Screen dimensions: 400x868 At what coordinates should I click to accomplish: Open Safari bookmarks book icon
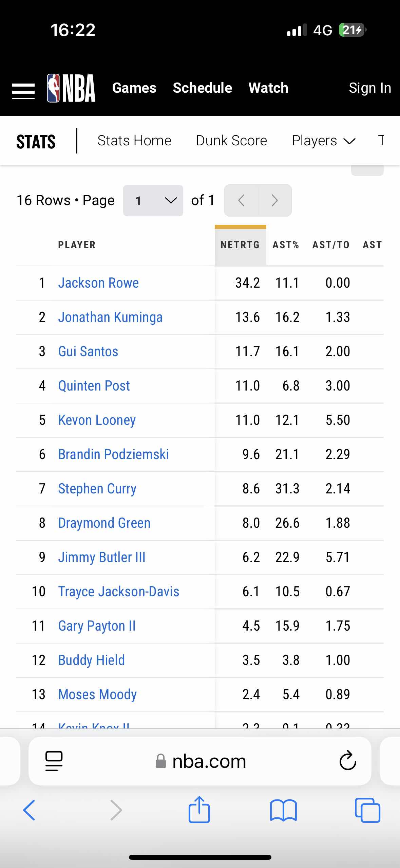(283, 810)
